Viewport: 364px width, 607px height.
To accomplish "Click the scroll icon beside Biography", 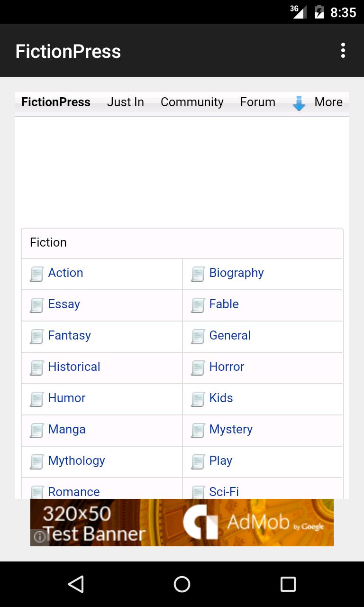I will pyautogui.click(x=198, y=274).
